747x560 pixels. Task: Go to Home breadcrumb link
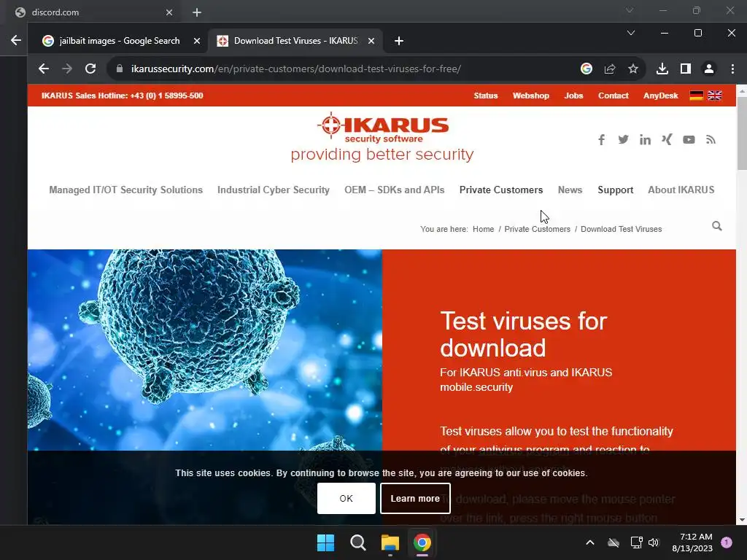coord(483,229)
